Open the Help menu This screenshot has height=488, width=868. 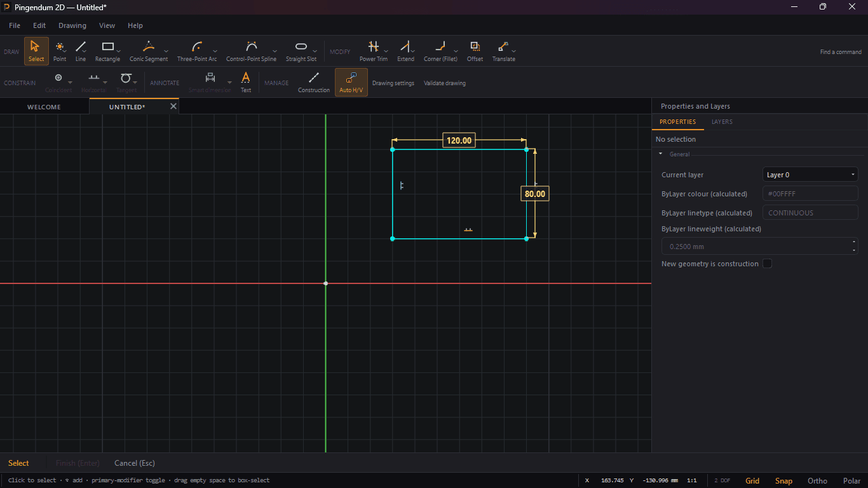point(135,25)
